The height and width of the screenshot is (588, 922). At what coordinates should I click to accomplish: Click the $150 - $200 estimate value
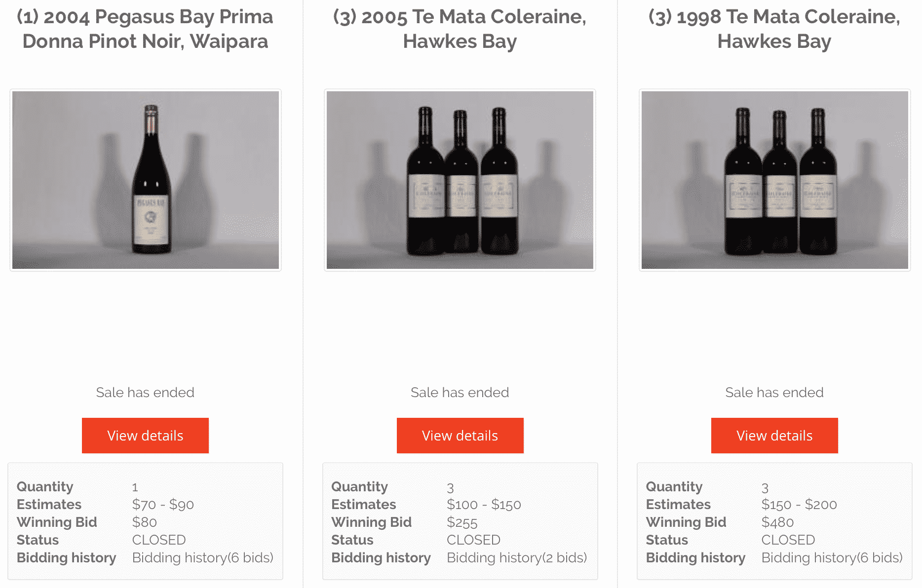click(x=799, y=505)
